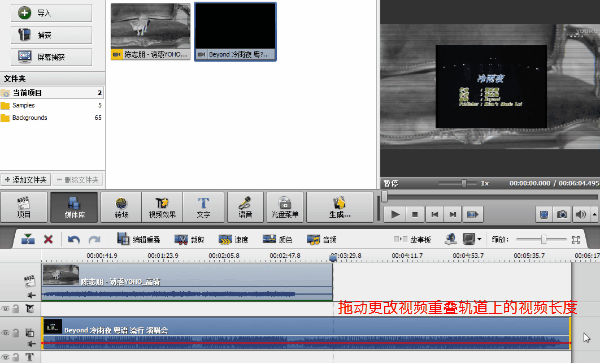Switch to the Media Library (媒体库) tab
The image size is (600, 363).
click(x=74, y=207)
